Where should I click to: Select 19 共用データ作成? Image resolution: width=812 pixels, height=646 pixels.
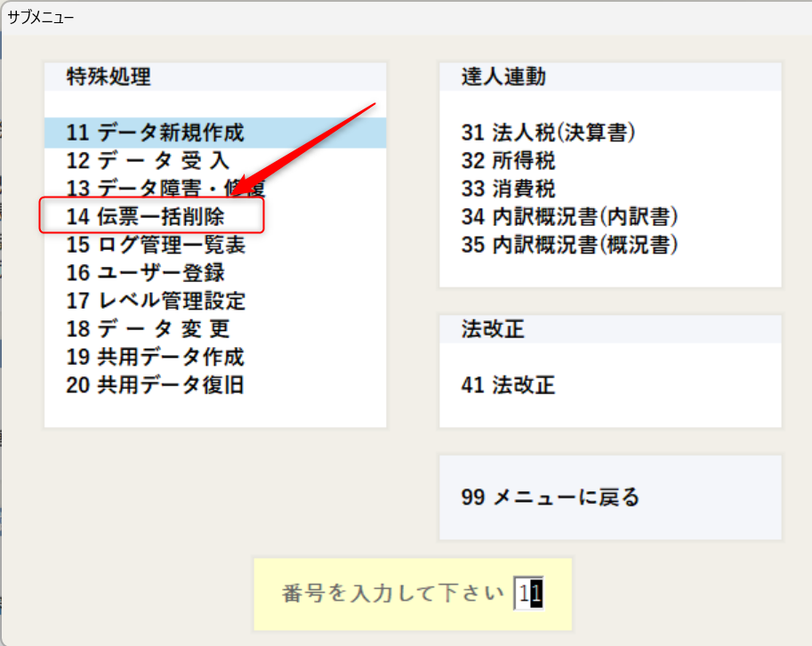point(155,358)
